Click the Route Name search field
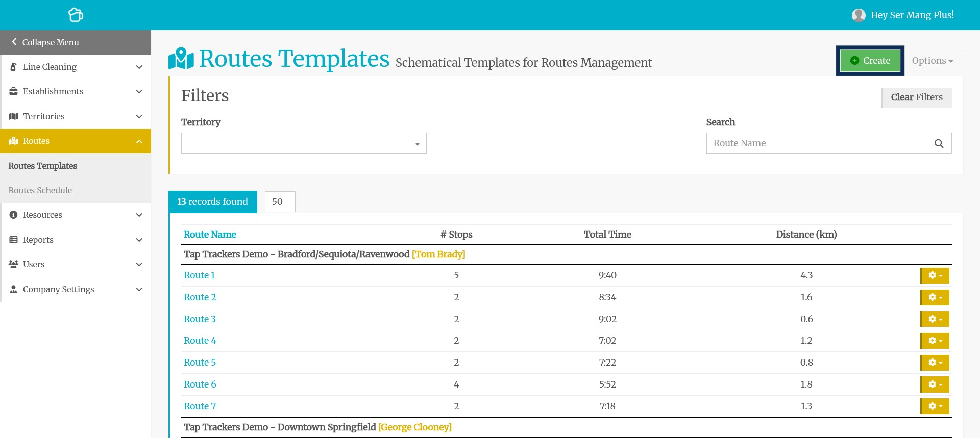Viewport: 980px width, 438px height. click(819, 144)
